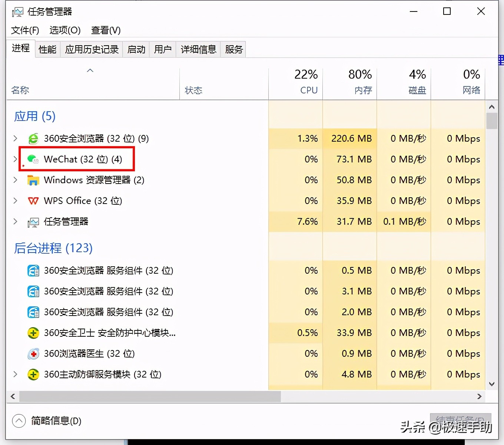The image size is (504, 445).
Task: Select the Windows 资源管理器 (2) process name
Action: tap(94, 180)
